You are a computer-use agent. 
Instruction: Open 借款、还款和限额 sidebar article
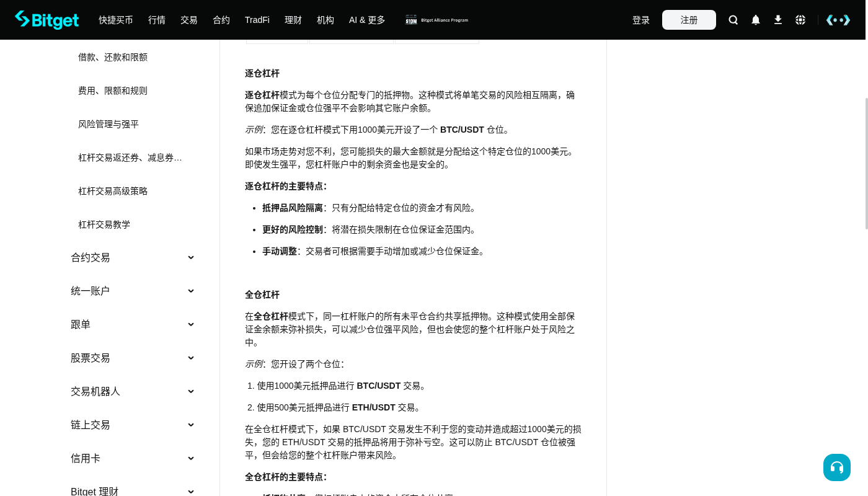coord(113,57)
